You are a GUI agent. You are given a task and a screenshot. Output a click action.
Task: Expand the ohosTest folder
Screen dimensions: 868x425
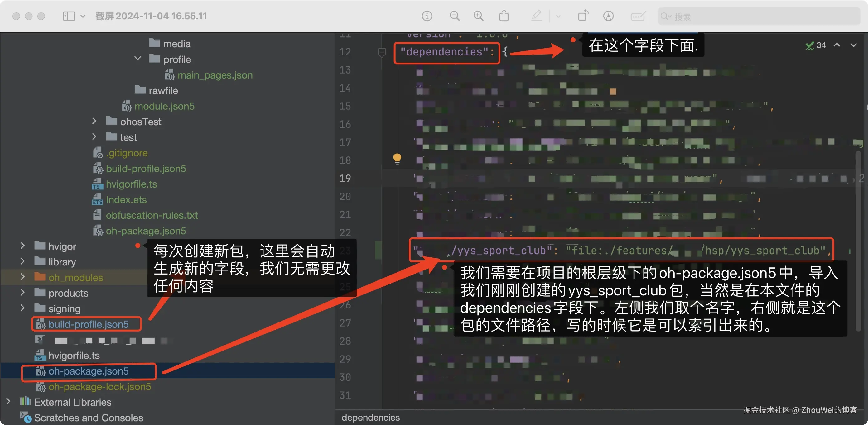(94, 121)
